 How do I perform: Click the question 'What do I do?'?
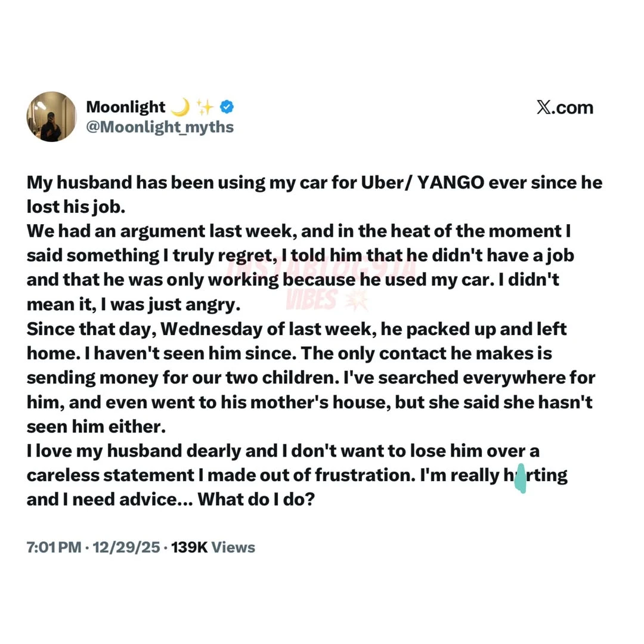[256, 499]
